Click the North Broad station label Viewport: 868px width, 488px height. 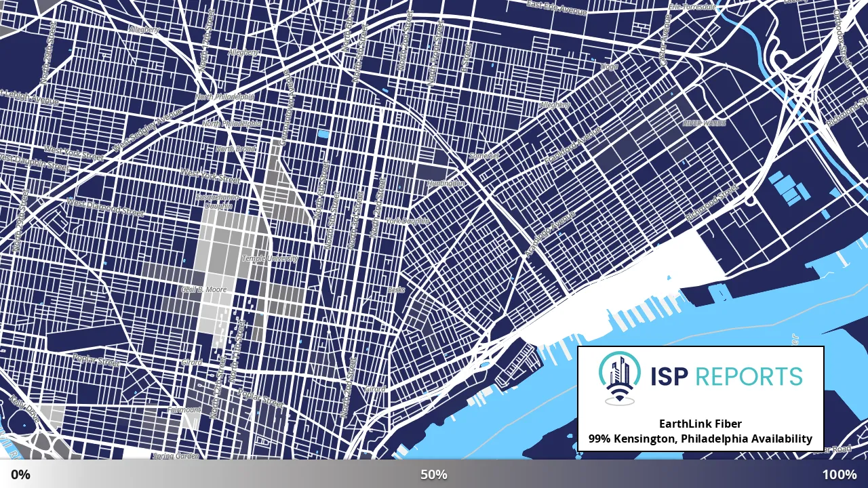click(235, 149)
